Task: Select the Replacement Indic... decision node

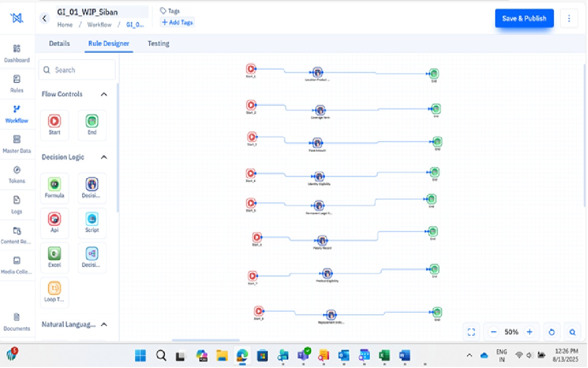Action: (331, 315)
